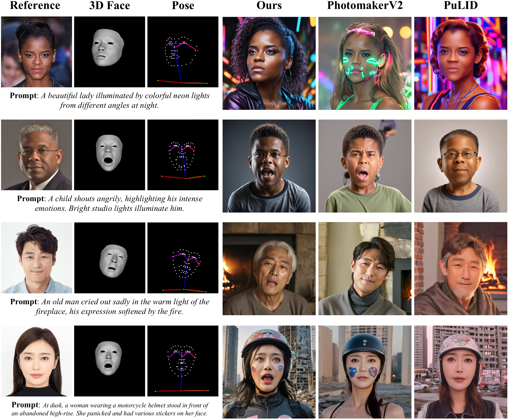Select the PuLID column header
This screenshot has width=509, height=420.
point(460,5)
